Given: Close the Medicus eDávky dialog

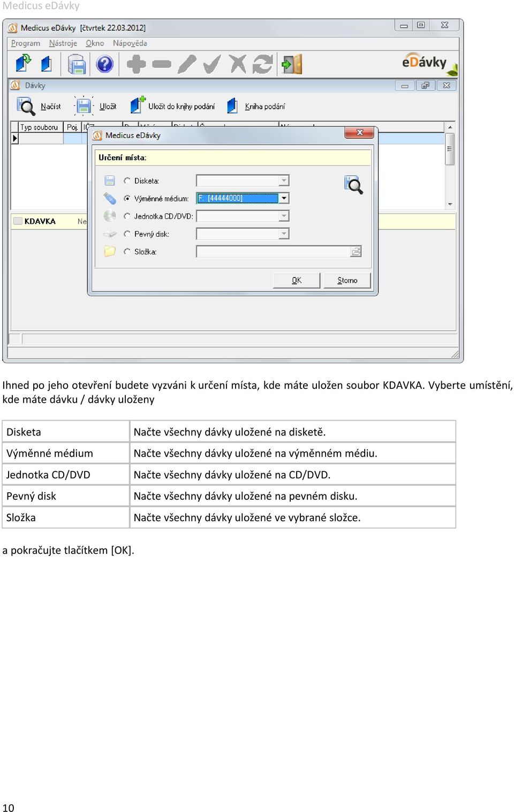Looking at the screenshot, I should pyautogui.click(x=359, y=132).
